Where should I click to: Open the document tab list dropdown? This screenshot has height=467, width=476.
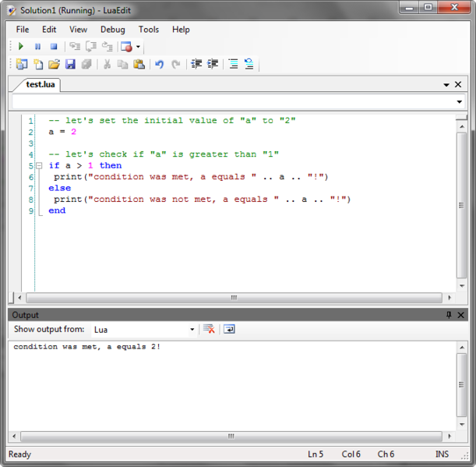446,85
